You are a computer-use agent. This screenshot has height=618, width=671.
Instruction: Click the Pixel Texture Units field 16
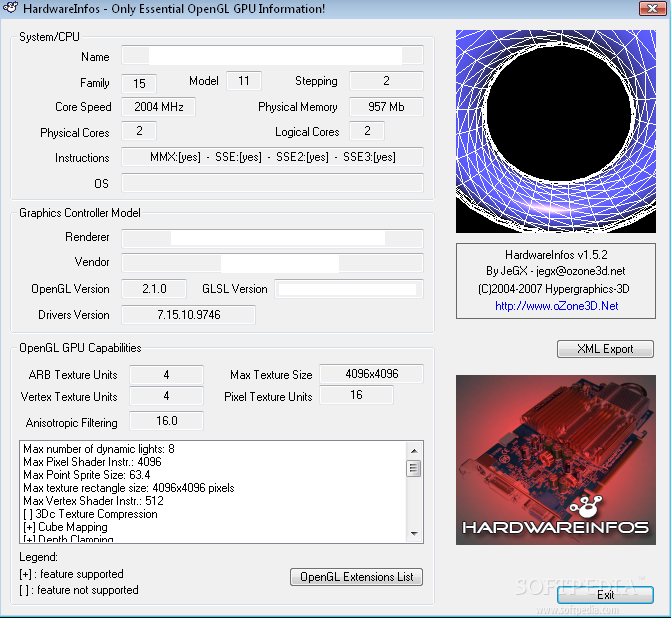pyautogui.click(x=356, y=395)
